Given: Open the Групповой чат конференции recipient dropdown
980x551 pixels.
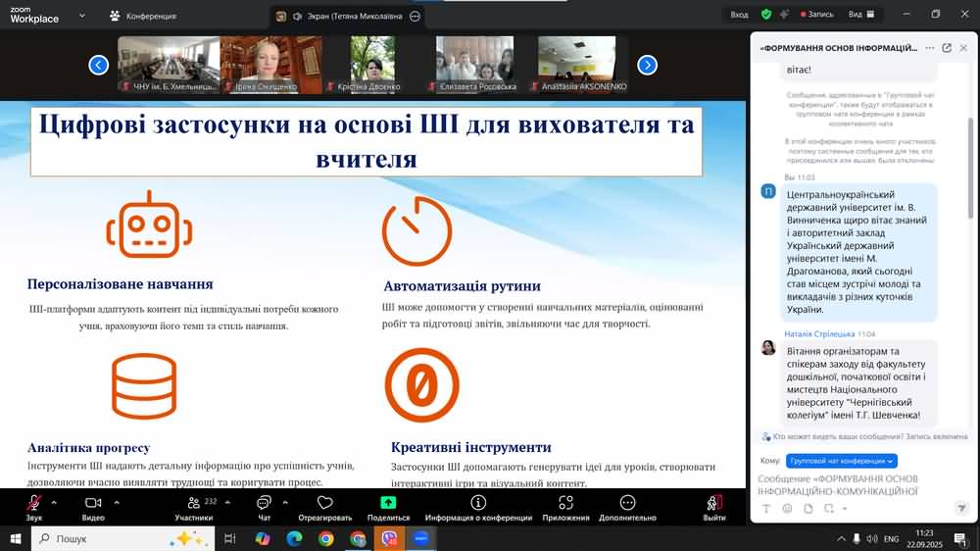Looking at the screenshot, I should 841,461.
